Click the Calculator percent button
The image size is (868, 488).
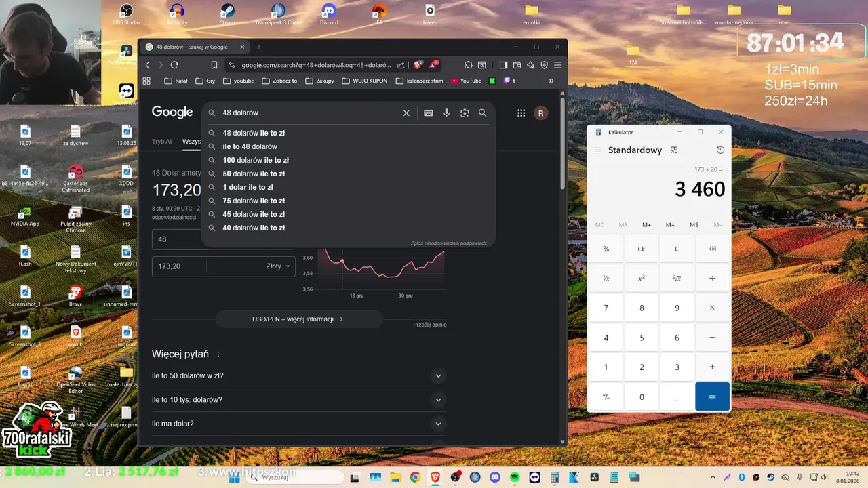pyautogui.click(x=606, y=249)
